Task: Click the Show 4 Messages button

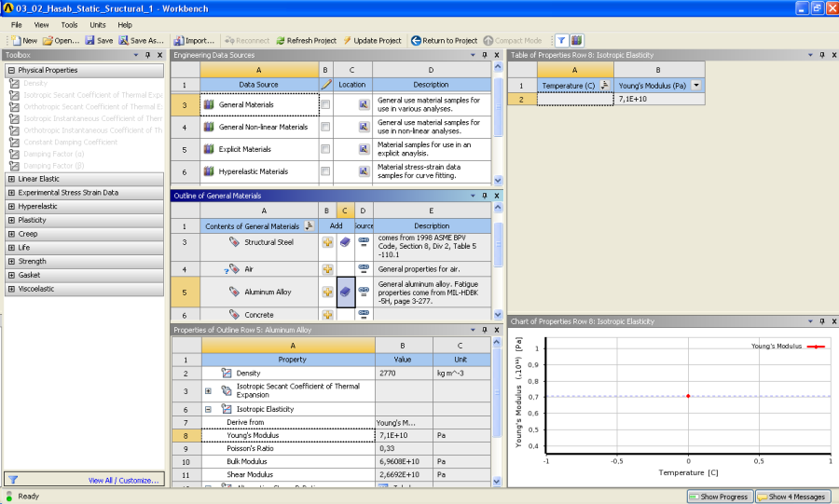Action: pos(792,497)
